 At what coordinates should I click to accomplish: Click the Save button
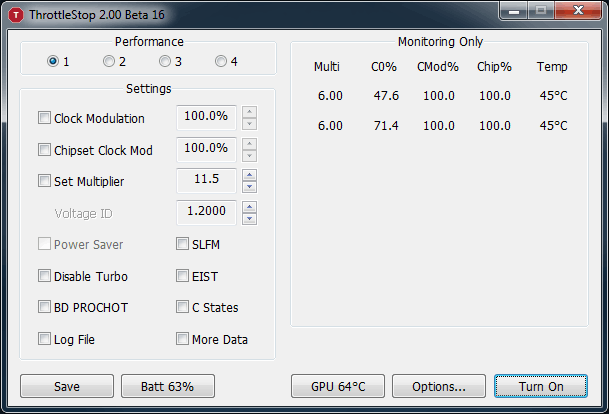click(x=67, y=386)
